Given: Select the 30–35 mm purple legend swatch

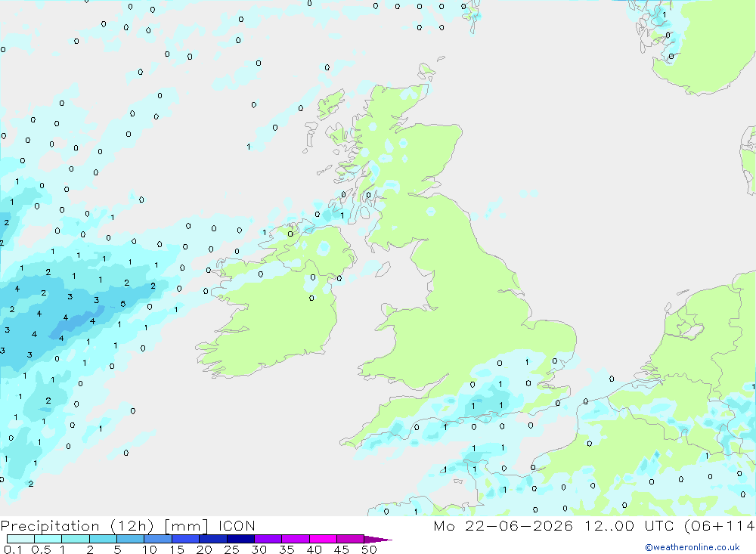Looking at the screenshot, I should click(x=268, y=539).
